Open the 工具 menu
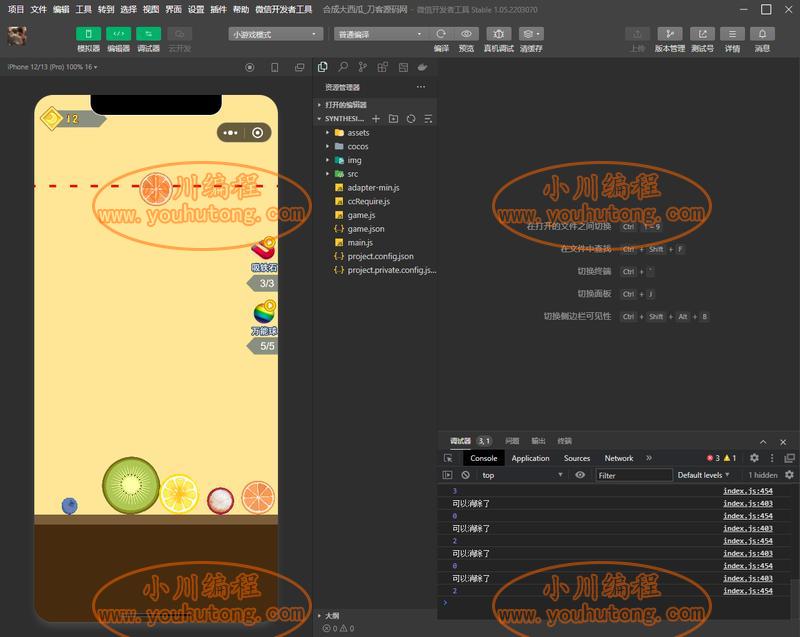Screen dimensions: 800x637 (83, 9)
